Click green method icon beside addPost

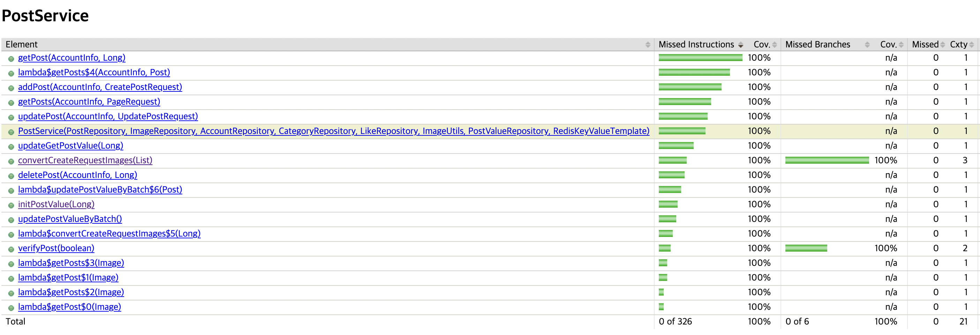coord(11,88)
